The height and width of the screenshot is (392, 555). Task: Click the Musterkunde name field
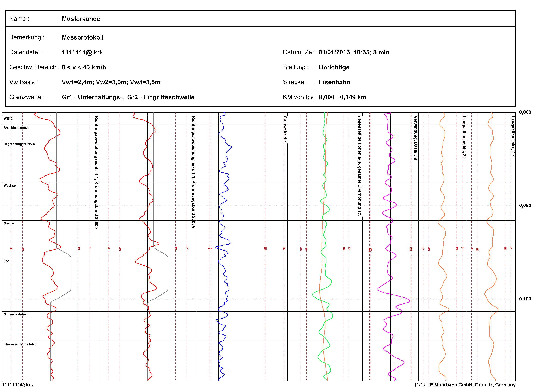tap(81, 19)
